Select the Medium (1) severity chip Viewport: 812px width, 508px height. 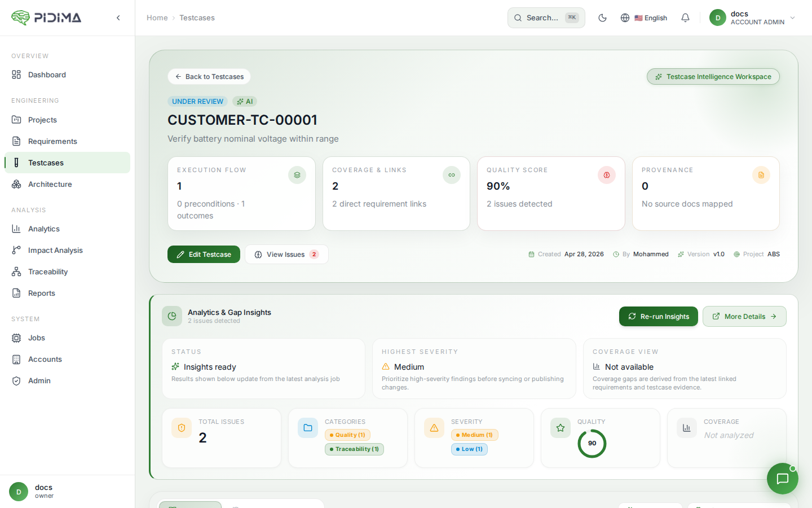pos(475,435)
